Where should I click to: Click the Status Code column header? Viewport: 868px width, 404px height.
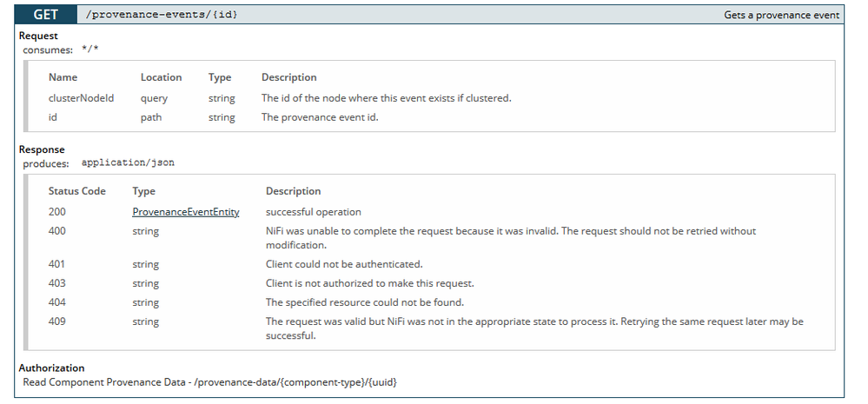(76, 191)
